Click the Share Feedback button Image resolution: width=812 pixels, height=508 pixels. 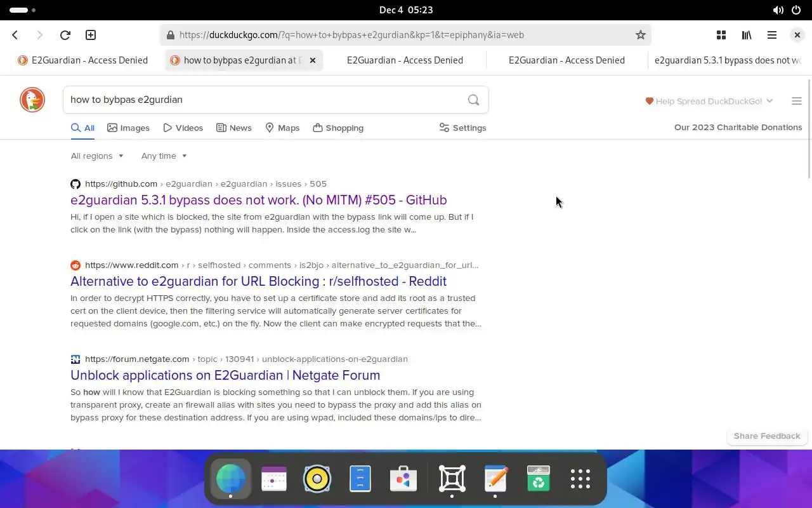[767, 436]
